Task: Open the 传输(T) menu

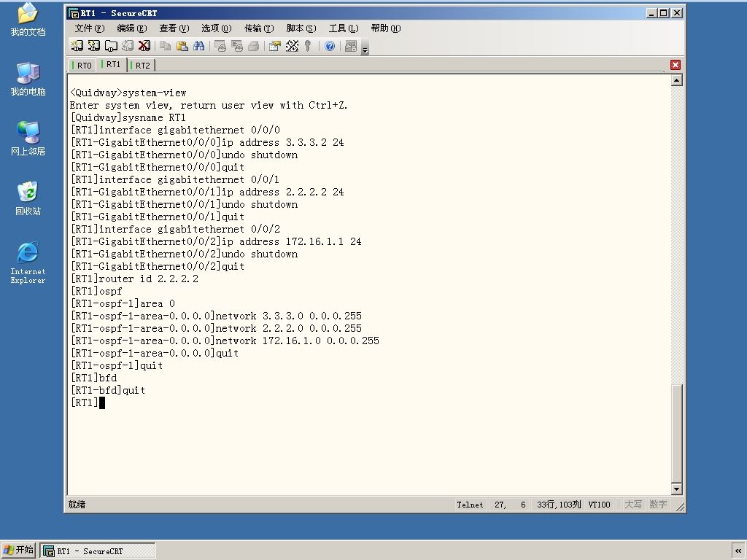Action: click(x=259, y=28)
